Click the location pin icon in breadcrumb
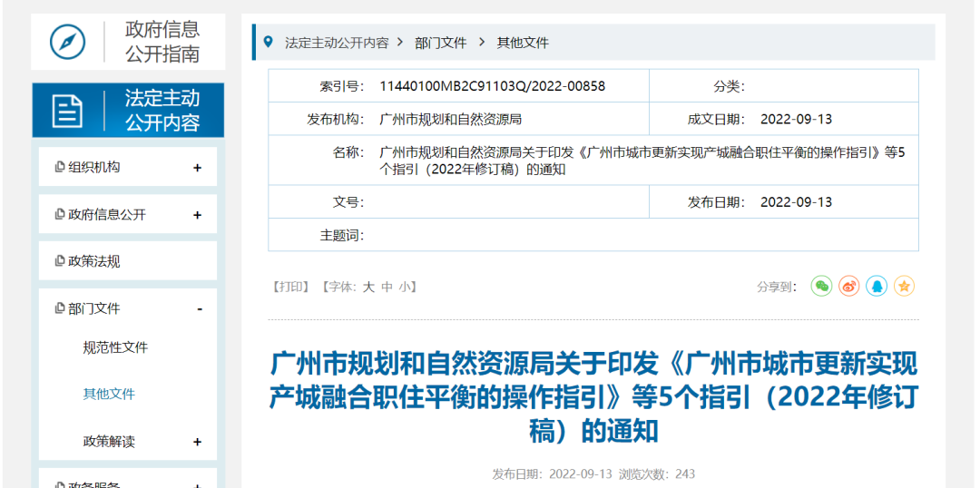The width and height of the screenshot is (980, 488). tap(268, 42)
